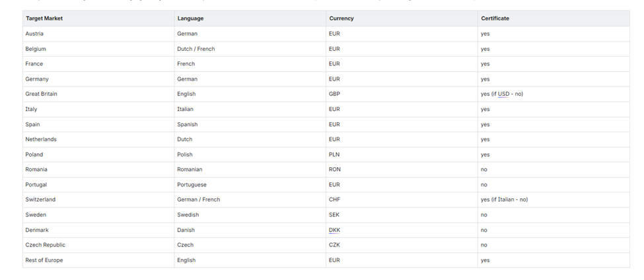
Task: Click the Portuguese language cell
Action: click(x=192, y=185)
